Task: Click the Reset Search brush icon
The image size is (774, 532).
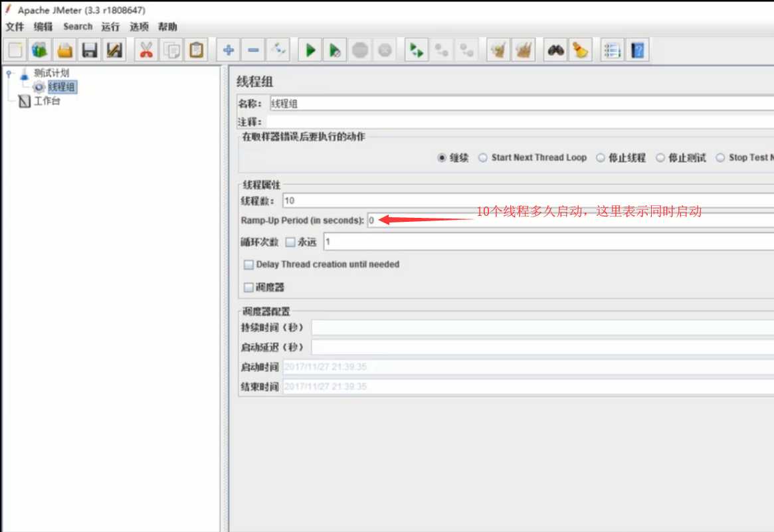Action: pos(580,50)
